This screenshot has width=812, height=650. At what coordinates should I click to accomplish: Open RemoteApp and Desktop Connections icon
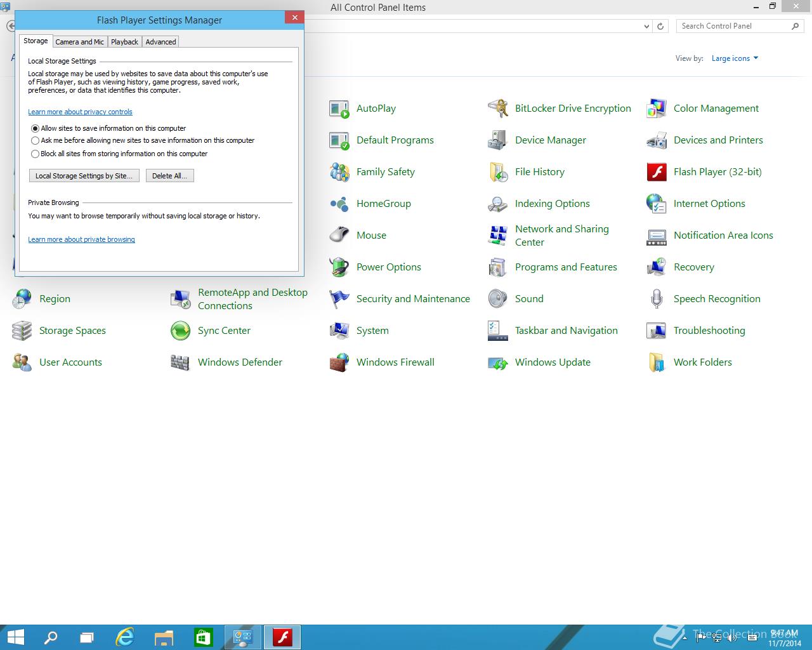[x=181, y=299]
